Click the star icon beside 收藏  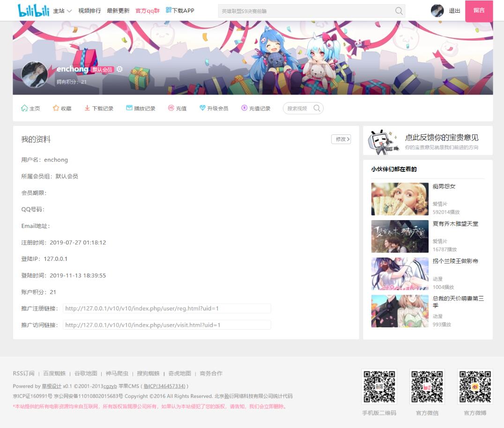56,108
